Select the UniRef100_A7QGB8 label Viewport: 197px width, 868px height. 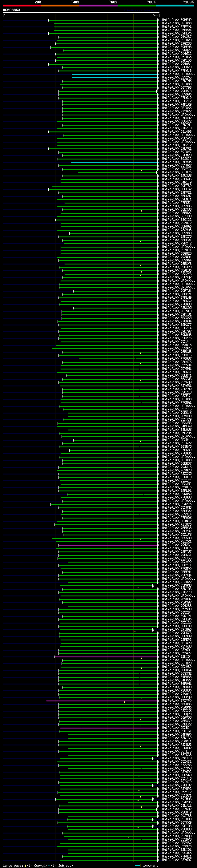pyautogui.click(x=176, y=497)
